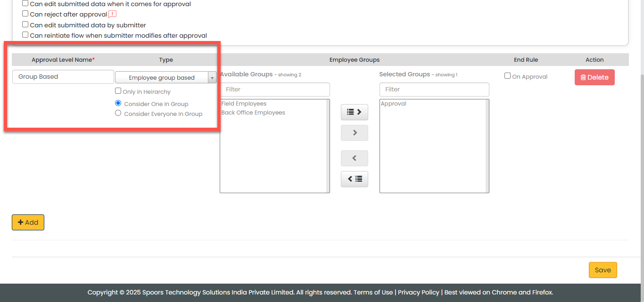Check the On Approval end rule
This screenshot has height=302, width=644.
[x=507, y=76]
